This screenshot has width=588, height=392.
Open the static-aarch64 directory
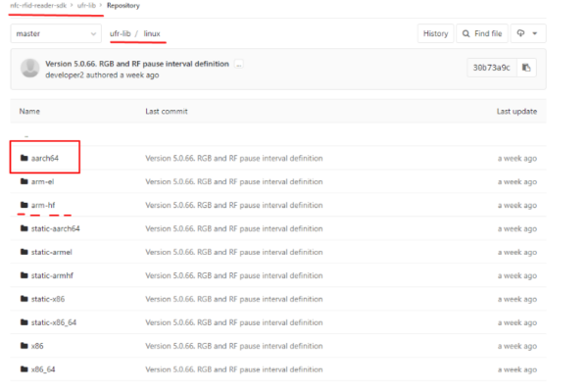[x=56, y=228]
